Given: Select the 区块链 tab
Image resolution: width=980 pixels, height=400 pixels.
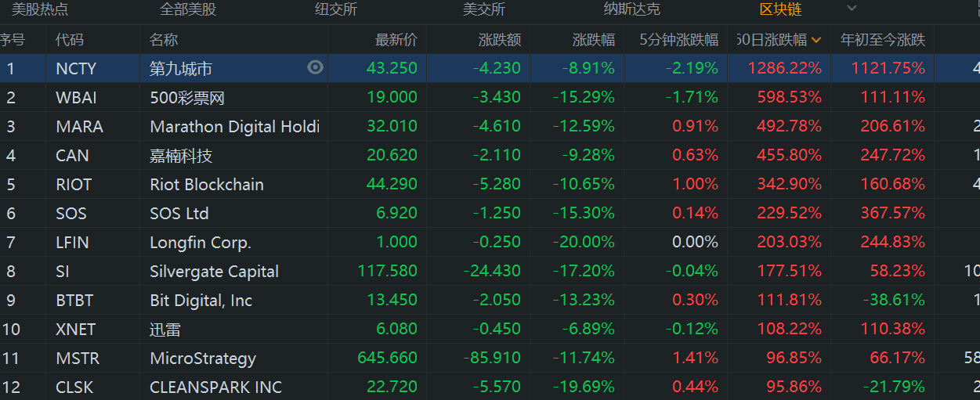Looking at the screenshot, I should (780, 9).
